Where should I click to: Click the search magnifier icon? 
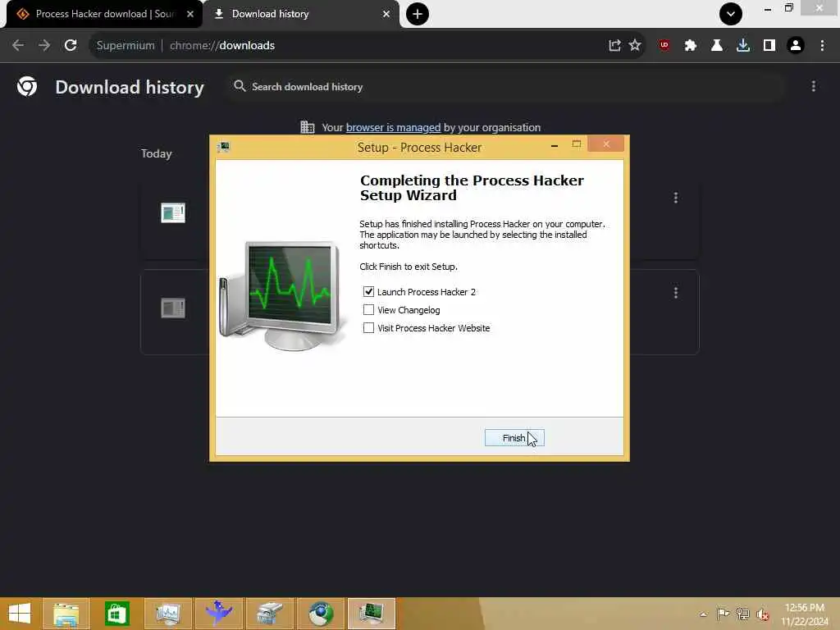(x=240, y=86)
